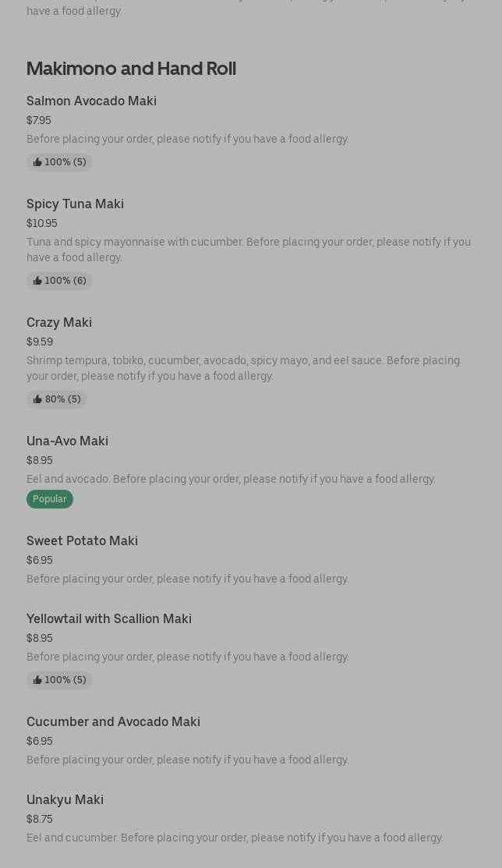Click the $8.75 Unakyu Maki price
The height and width of the screenshot is (868, 502).
point(40,820)
